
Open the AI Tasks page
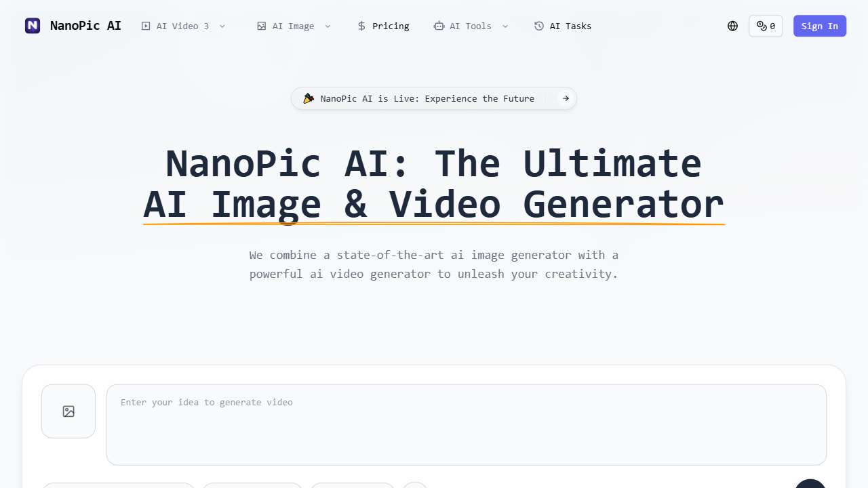(570, 26)
